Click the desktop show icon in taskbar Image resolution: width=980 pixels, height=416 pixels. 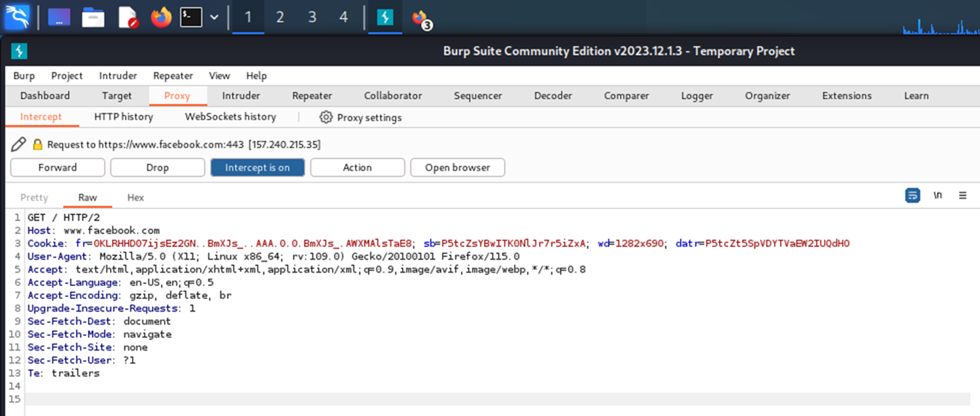pos(59,18)
